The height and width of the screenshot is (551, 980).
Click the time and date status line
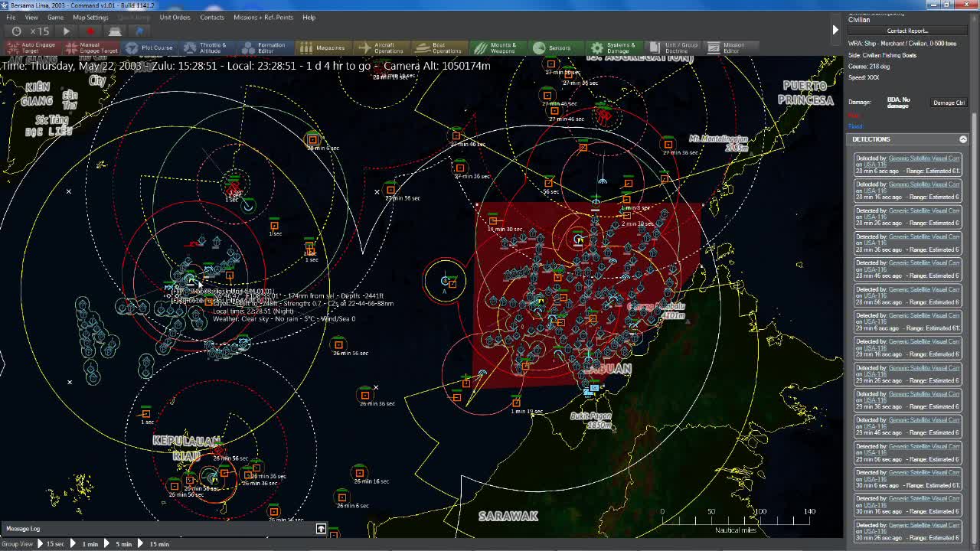[246, 66]
